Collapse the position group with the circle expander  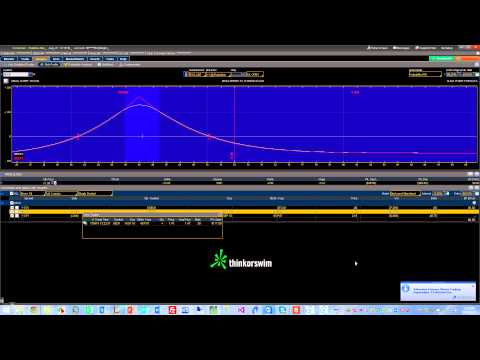point(12,203)
